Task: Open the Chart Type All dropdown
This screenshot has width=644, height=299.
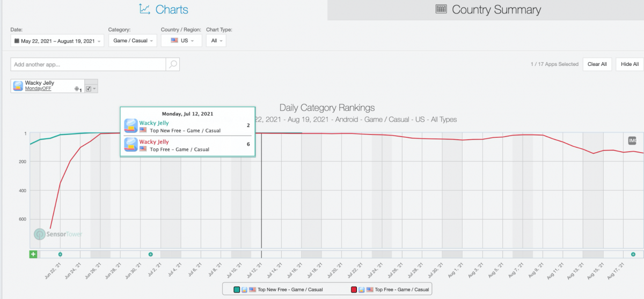Action: [x=216, y=41]
